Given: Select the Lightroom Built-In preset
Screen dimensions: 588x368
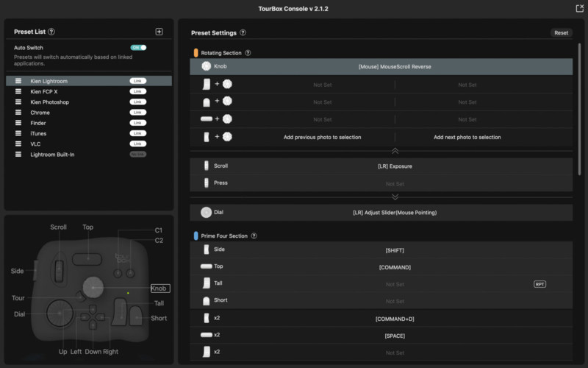Looking at the screenshot, I should point(89,155).
